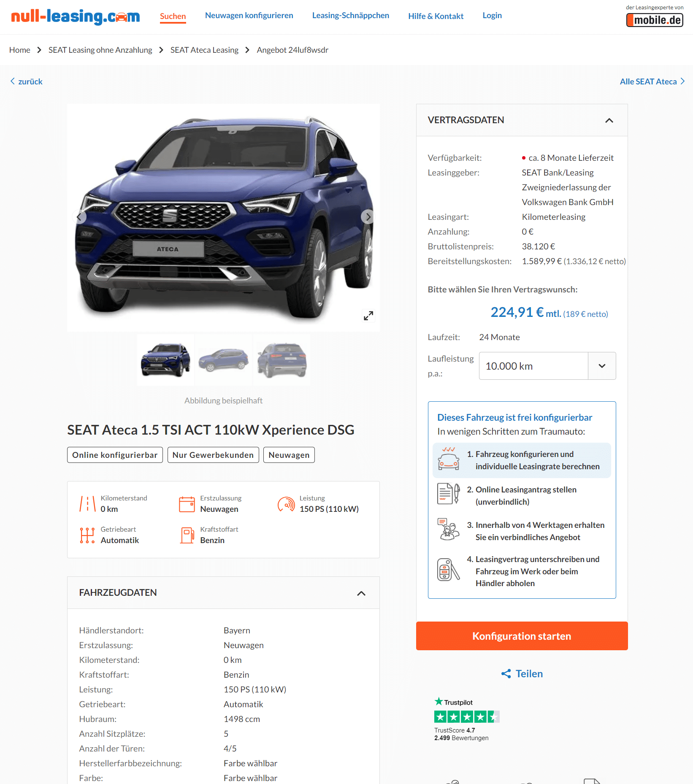This screenshot has width=693, height=784.
Task: Click the share icon next to Teilen
Action: point(506,673)
